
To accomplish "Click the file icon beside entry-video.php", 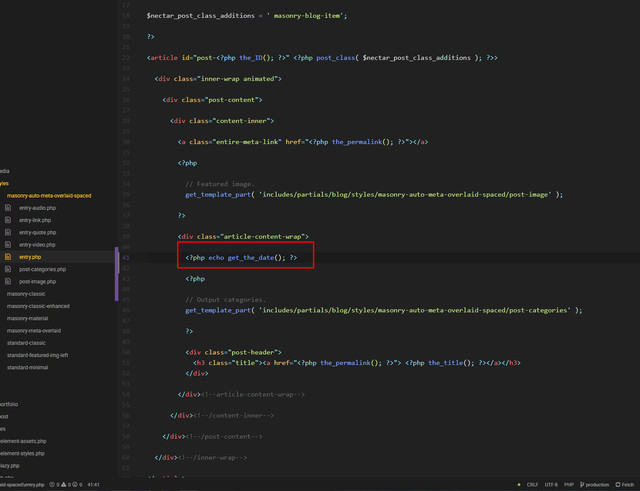I will (x=8, y=244).
